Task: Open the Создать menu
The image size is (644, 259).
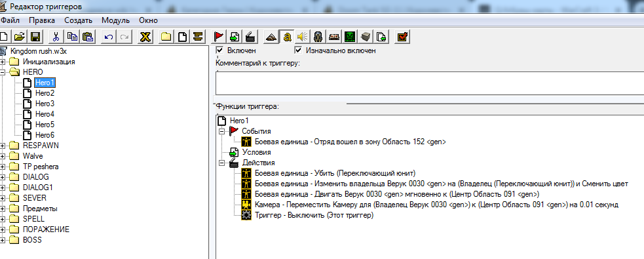Action: pos(78,20)
